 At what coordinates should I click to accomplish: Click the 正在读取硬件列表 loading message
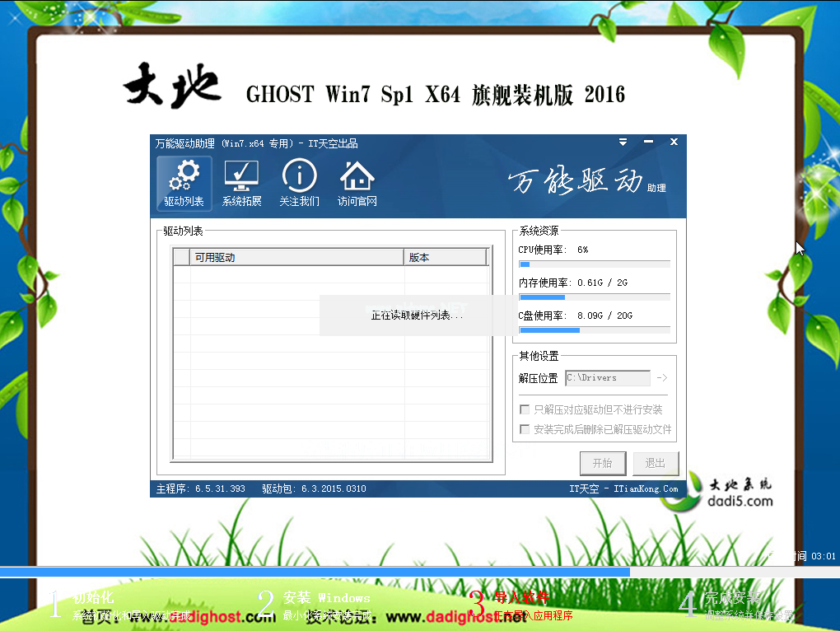click(x=417, y=315)
